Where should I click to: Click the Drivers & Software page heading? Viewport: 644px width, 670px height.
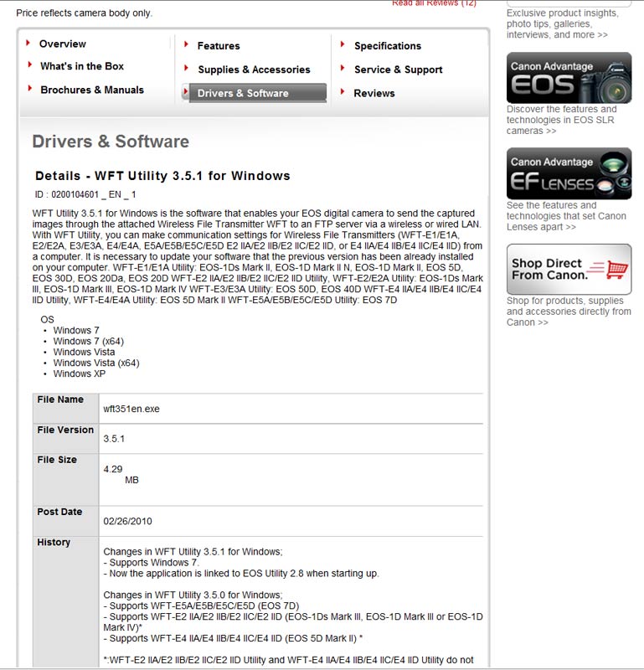tap(111, 142)
